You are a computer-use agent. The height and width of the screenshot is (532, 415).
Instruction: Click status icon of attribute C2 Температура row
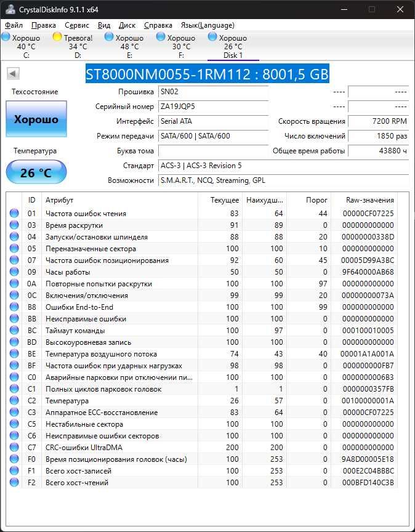pos(14,401)
